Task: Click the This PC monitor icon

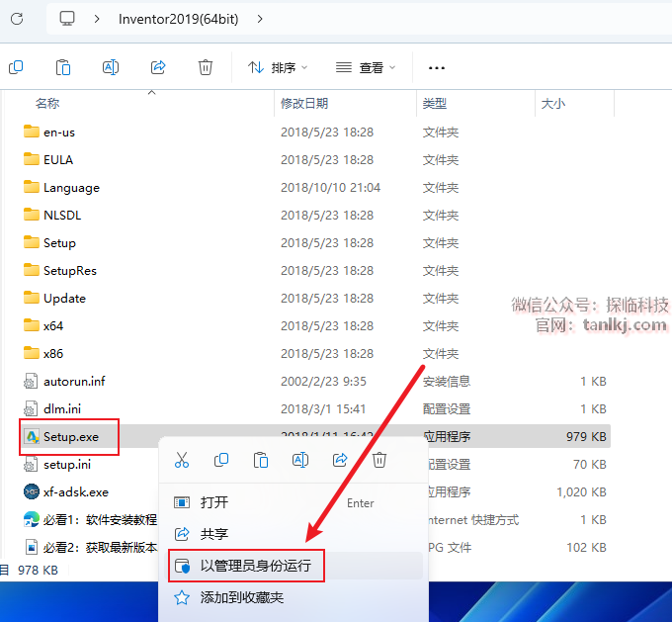Action: 67,19
